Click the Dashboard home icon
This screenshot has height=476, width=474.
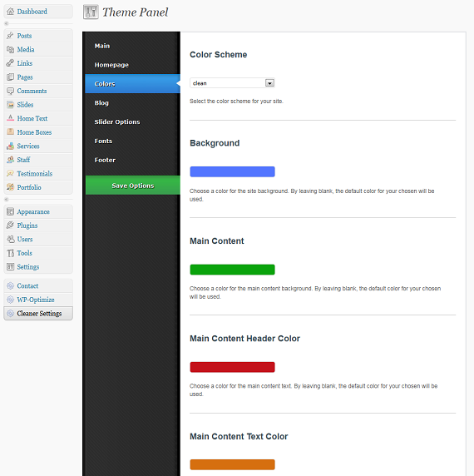point(10,12)
